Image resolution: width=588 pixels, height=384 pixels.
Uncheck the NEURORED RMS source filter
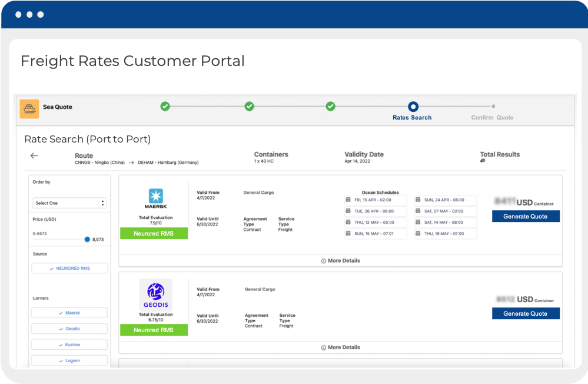(x=69, y=268)
